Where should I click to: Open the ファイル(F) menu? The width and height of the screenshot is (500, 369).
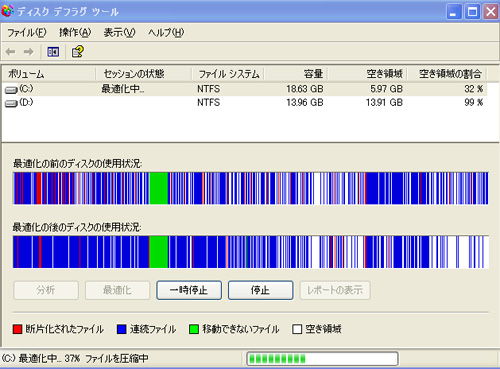(x=26, y=33)
